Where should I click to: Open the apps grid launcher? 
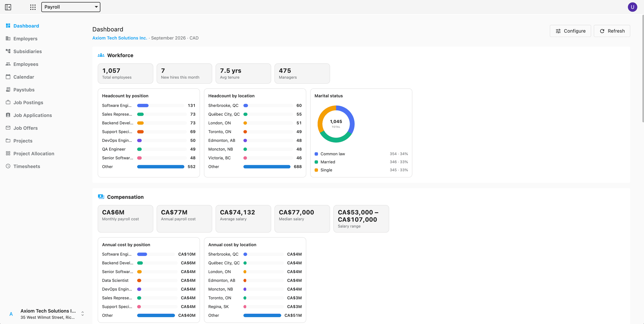(33, 7)
